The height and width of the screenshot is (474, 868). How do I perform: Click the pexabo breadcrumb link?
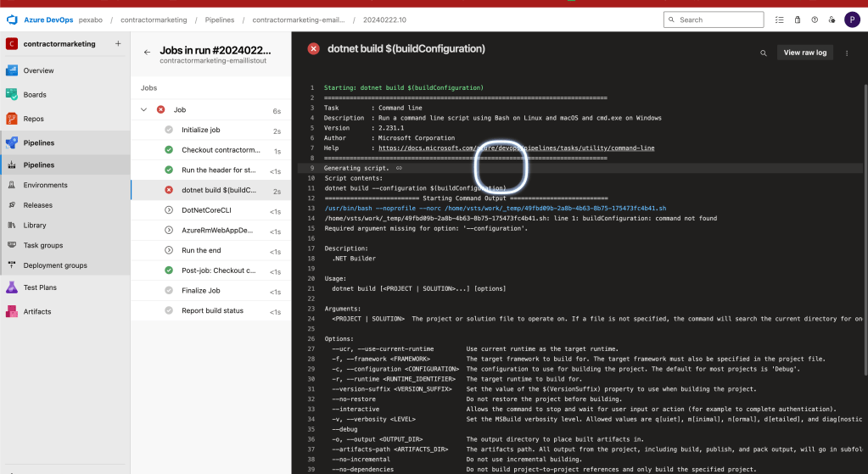click(90, 20)
